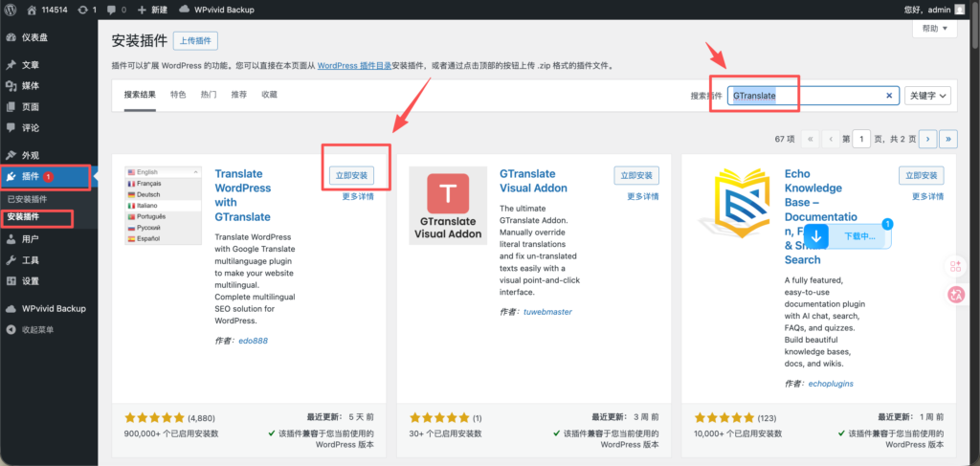Switch to the 收藏 tab
Screen dimensions: 980x466
[x=269, y=95]
